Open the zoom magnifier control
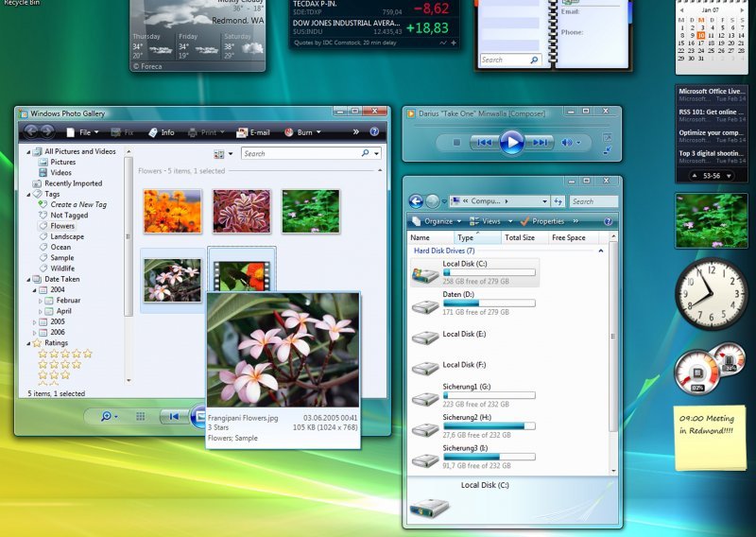The image size is (756, 537). [109, 416]
